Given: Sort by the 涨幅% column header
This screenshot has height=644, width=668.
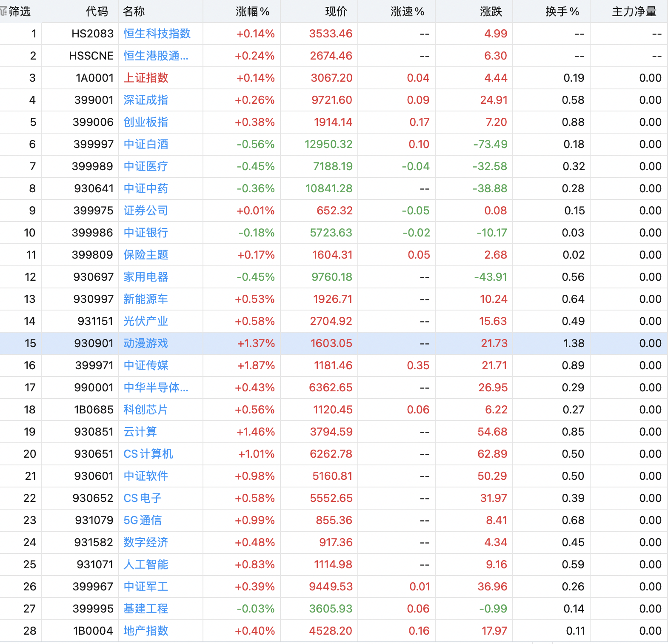Looking at the screenshot, I should click(252, 11).
